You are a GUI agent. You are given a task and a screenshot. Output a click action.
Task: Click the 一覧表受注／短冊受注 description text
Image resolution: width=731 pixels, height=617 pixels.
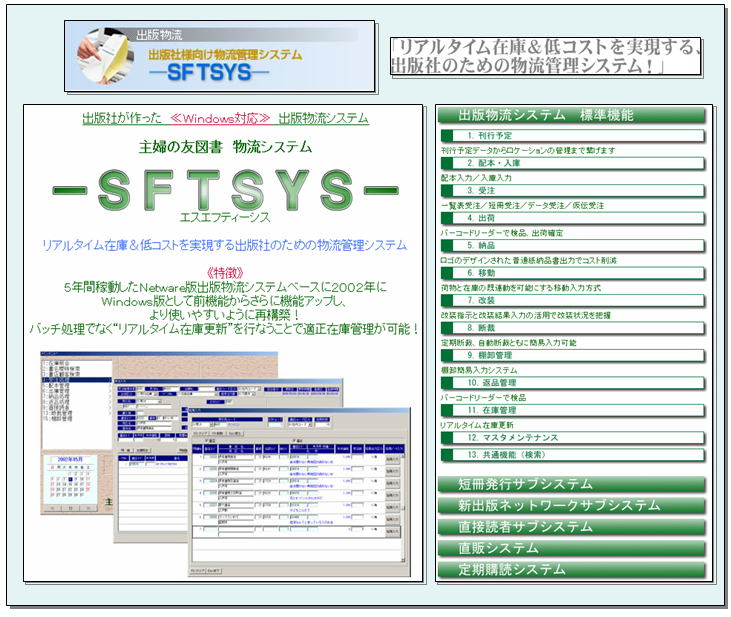[522, 205]
